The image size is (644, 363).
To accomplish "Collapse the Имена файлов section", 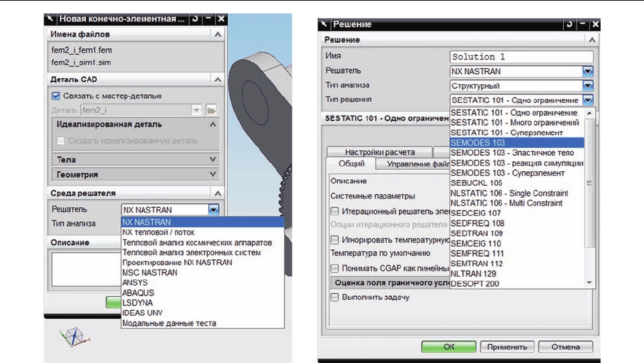I will [x=218, y=34].
